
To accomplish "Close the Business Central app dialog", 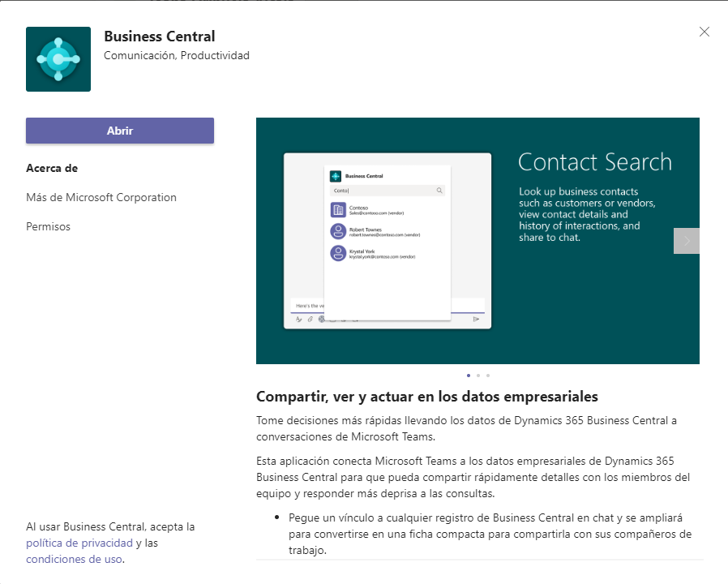I will click(704, 32).
